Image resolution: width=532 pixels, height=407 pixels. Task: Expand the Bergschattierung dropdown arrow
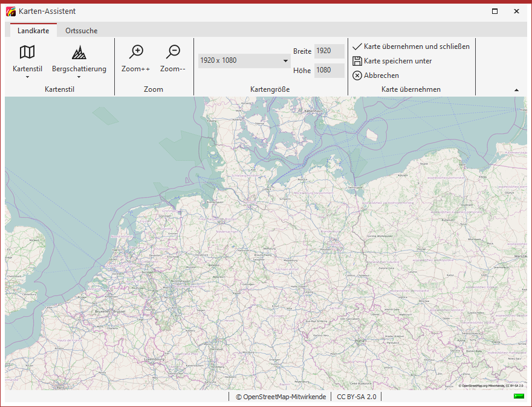click(x=79, y=75)
